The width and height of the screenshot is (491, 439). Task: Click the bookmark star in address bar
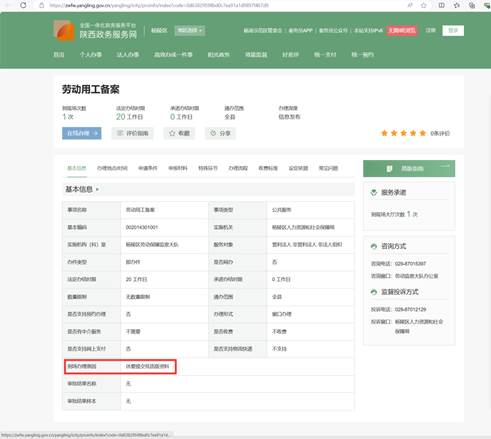pos(424,5)
